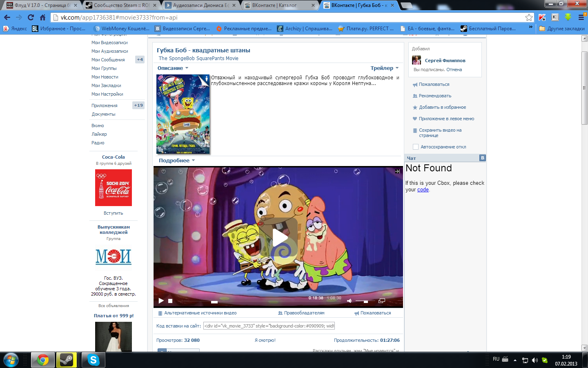588x368 pixels.
Task: Expand the Описание dropdown
Action: point(173,68)
